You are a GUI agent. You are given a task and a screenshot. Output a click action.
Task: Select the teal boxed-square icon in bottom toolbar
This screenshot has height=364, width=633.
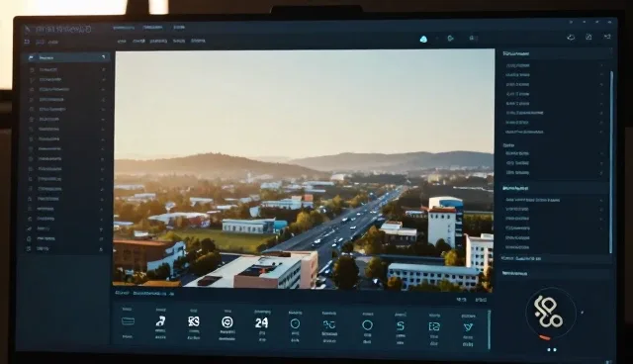(434, 326)
